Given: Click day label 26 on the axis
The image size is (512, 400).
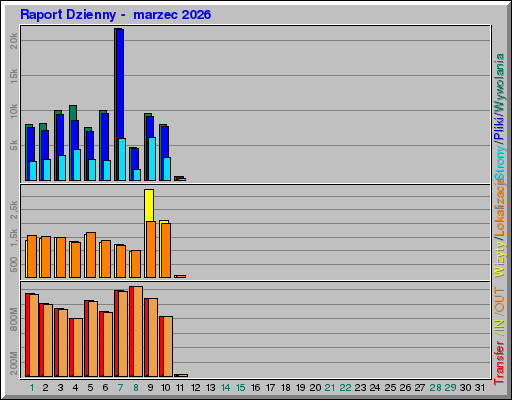Looking at the screenshot, I should (406, 388).
